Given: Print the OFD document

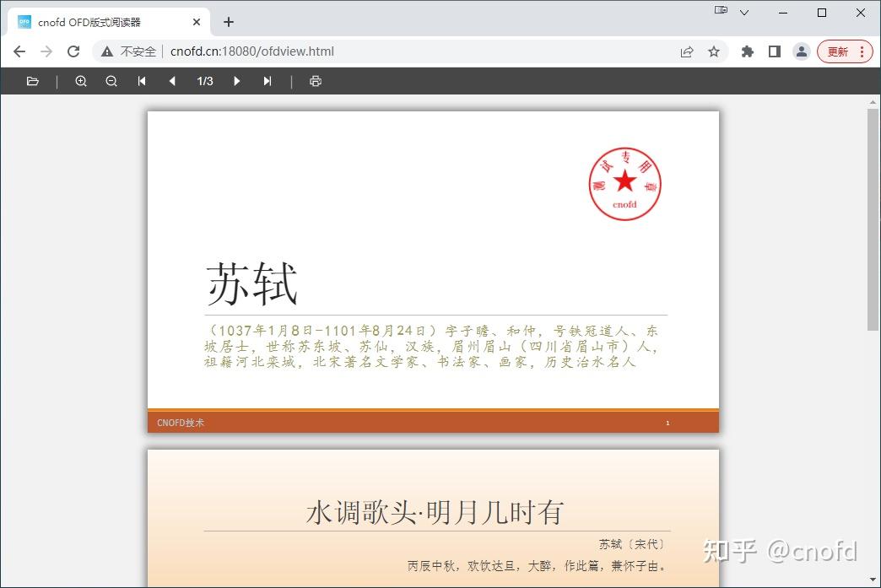Looking at the screenshot, I should (316, 81).
